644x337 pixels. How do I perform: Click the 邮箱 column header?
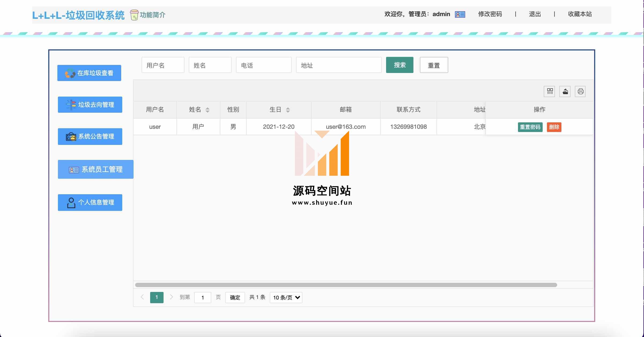pos(346,110)
